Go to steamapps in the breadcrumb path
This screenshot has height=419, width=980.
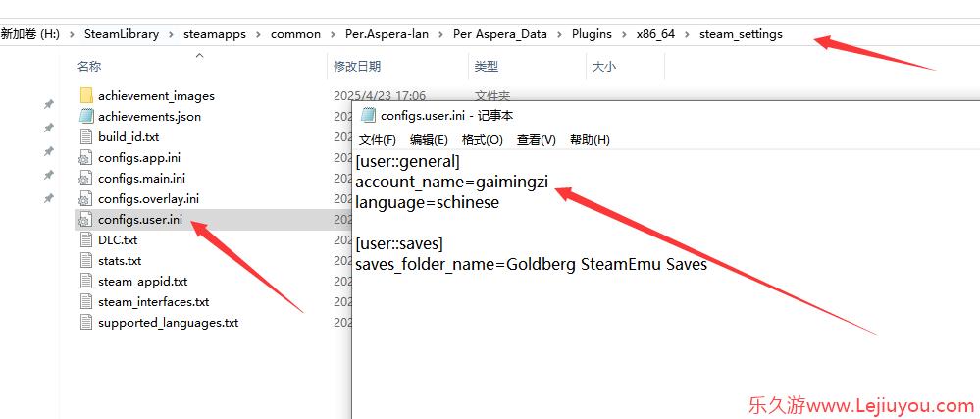[215, 34]
